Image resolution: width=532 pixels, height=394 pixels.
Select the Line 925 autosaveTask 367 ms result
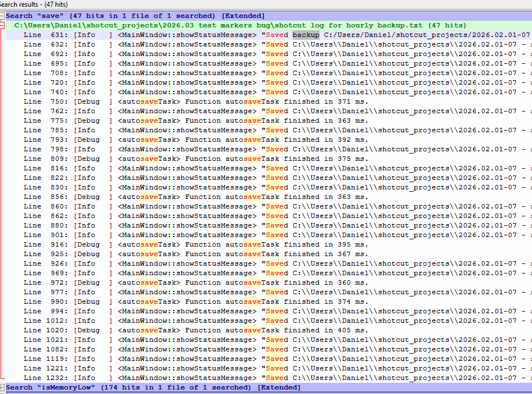pos(224,254)
